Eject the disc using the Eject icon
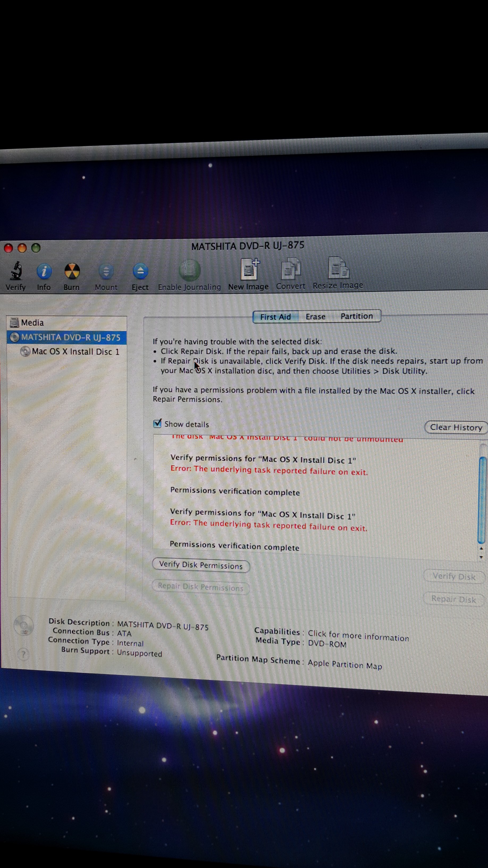The width and height of the screenshot is (488, 868). coord(140,271)
